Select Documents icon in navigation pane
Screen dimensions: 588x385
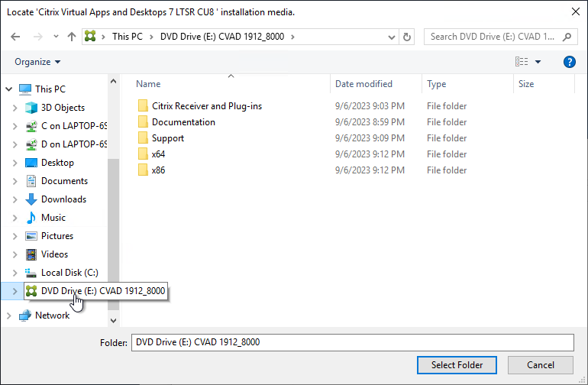31,181
